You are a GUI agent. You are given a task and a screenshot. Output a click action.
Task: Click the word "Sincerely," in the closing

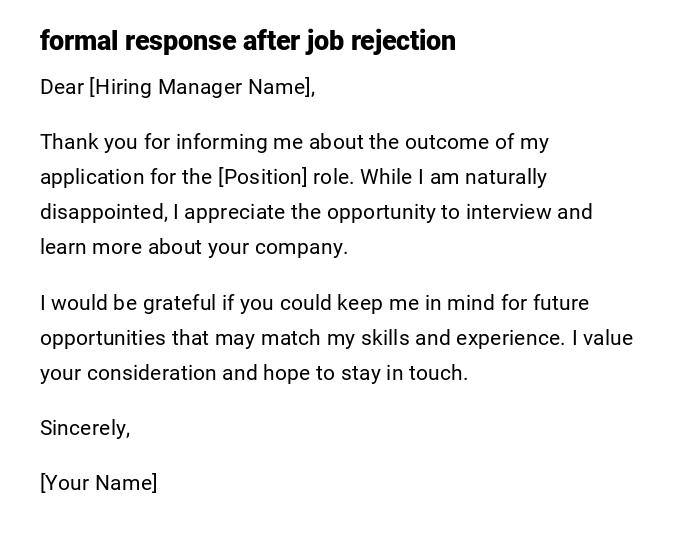(85, 428)
